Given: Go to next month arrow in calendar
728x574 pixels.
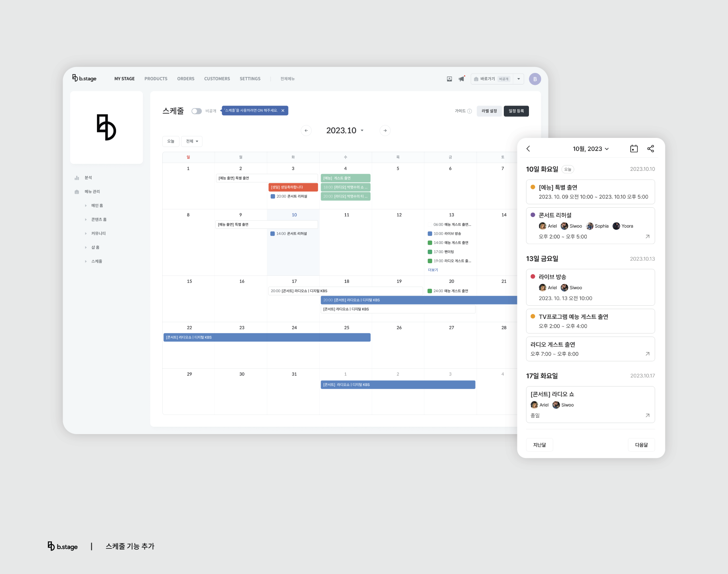Looking at the screenshot, I should tap(385, 130).
